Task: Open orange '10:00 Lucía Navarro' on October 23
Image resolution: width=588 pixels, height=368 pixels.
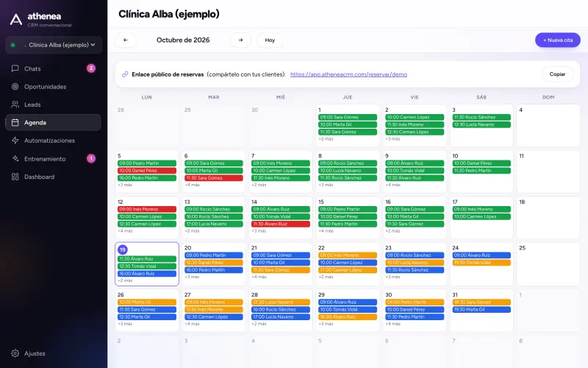Action: pyautogui.click(x=415, y=263)
